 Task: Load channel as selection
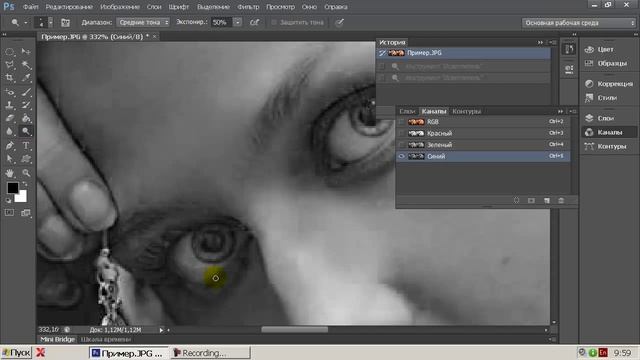point(517,200)
